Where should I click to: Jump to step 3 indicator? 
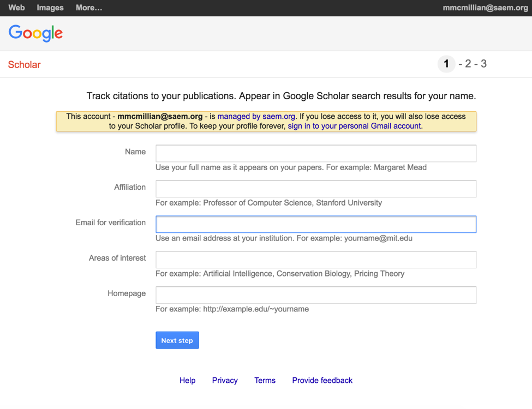tap(483, 64)
